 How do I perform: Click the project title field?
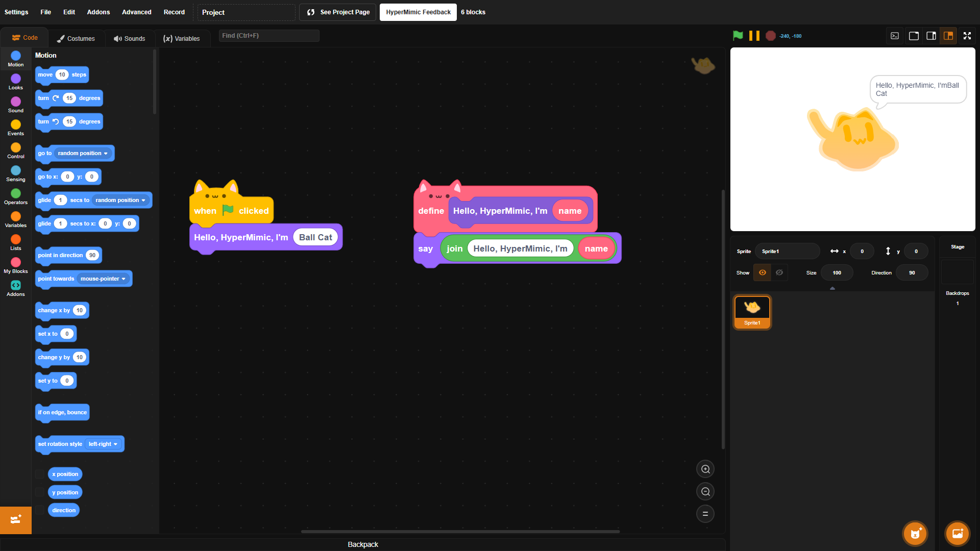click(247, 12)
